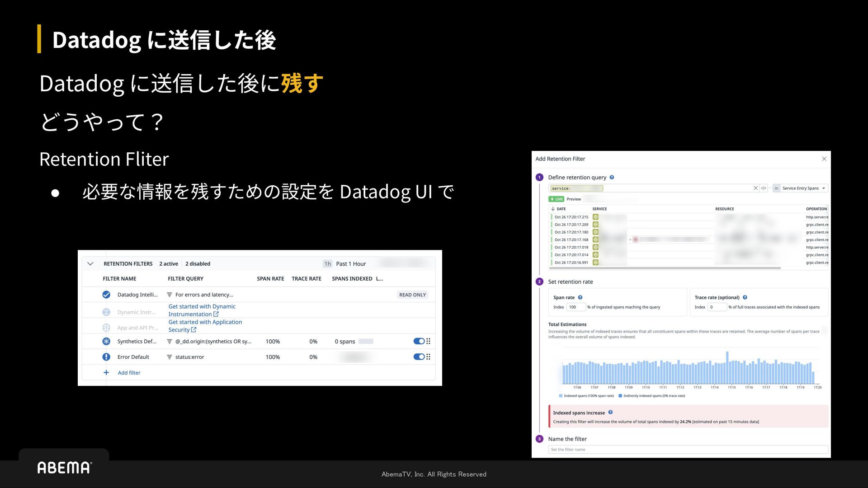
Task: Click the filter query icon in the Error Default row
Action: click(x=170, y=357)
